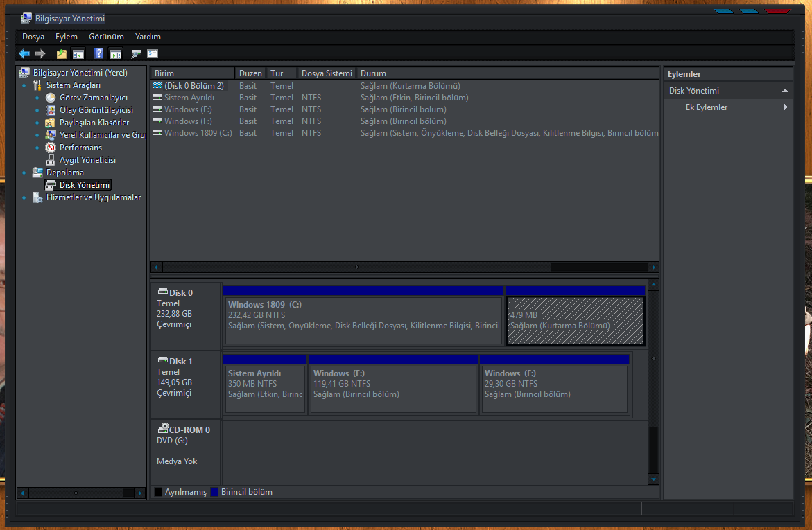Open the Eylem menu

67,37
